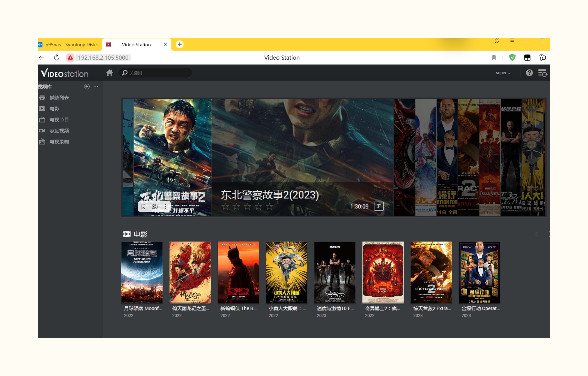Open 播放列表 in the sidebar

[x=59, y=98]
